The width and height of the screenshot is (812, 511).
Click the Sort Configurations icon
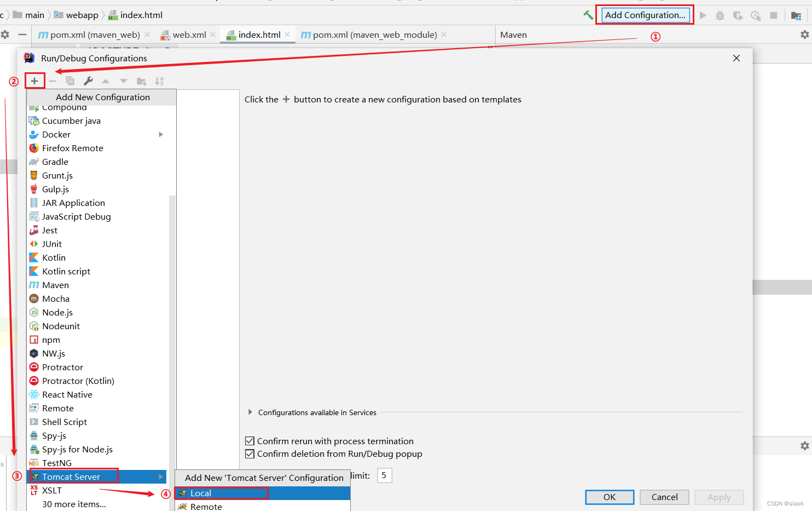point(159,81)
